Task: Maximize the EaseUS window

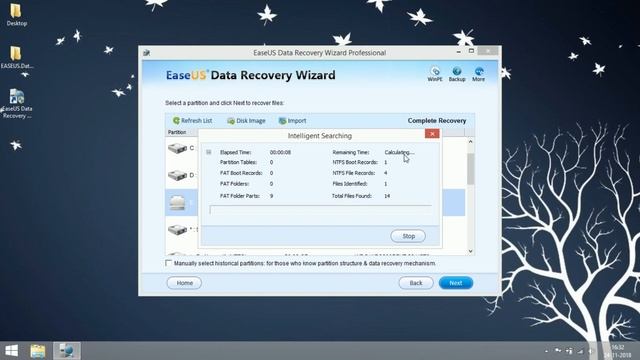Action: [x=471, y=51]
